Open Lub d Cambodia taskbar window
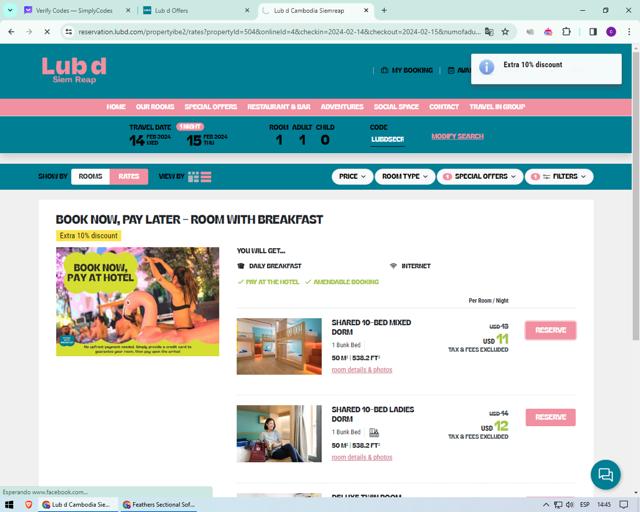 point(78,505)
